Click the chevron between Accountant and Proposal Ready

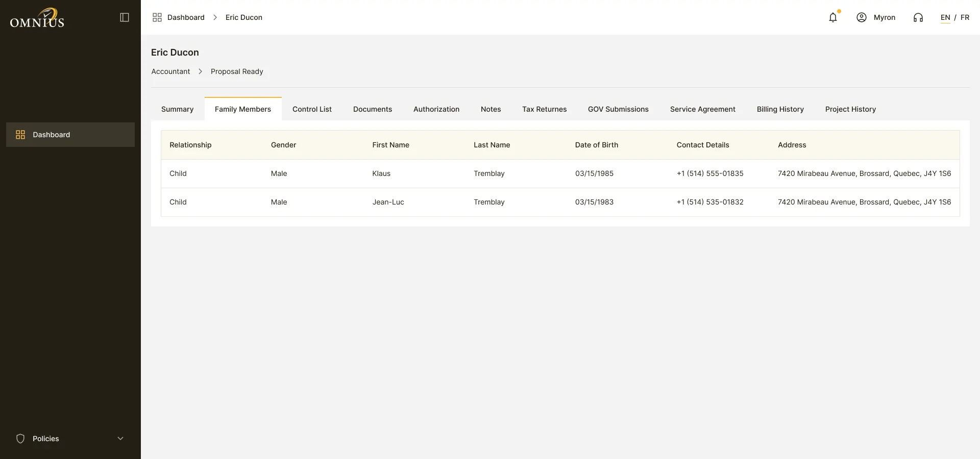pos(200,71)
